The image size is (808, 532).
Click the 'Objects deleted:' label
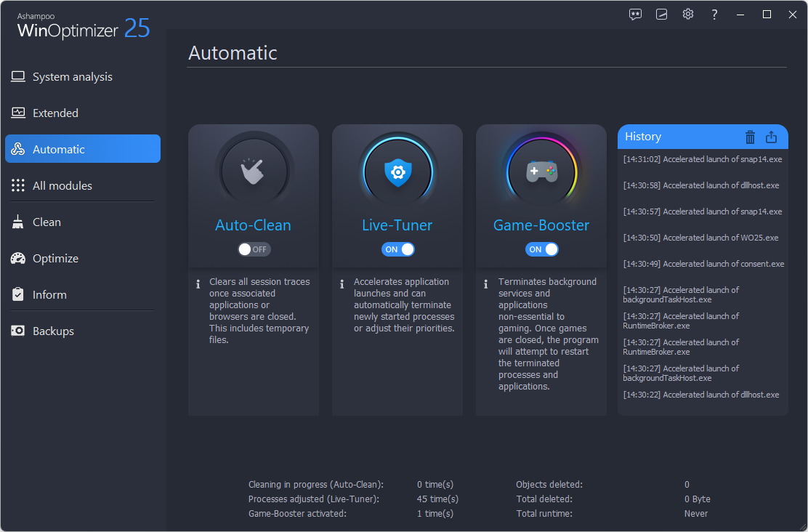click(x=549, y=485)
